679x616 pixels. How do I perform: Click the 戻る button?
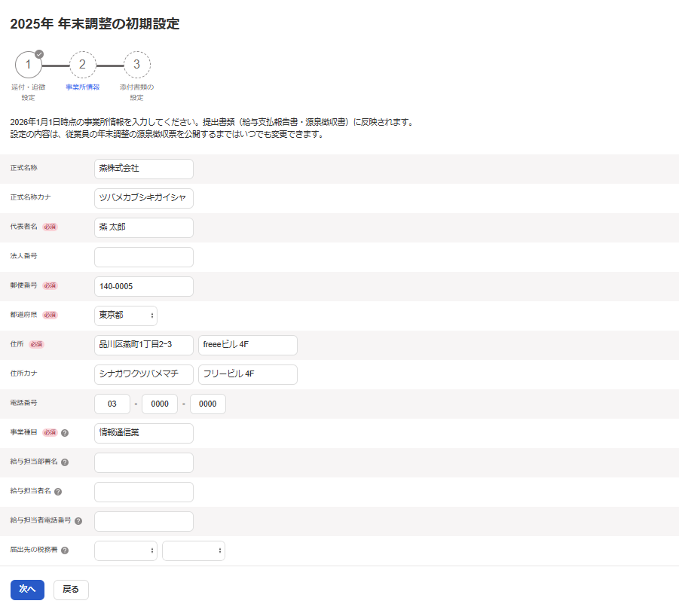pyautogui.click(x=71, y=589)
